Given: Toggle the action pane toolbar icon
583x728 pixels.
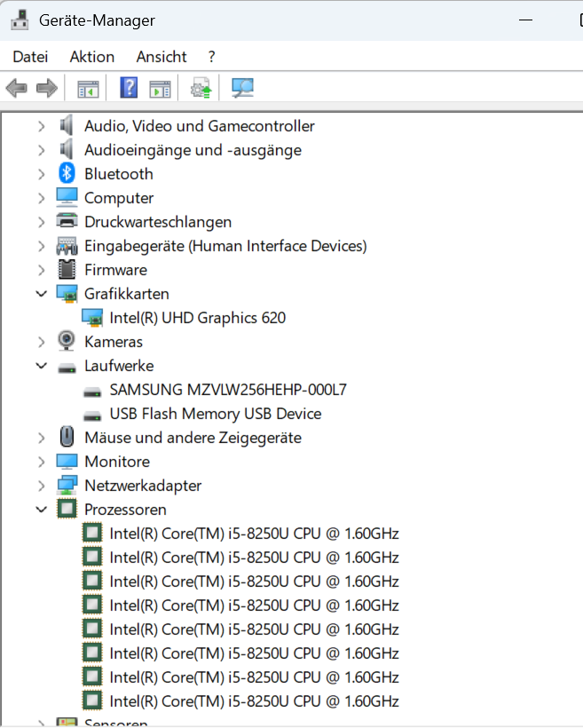Looking at the screenshot, I should click(x=160, y=88).
